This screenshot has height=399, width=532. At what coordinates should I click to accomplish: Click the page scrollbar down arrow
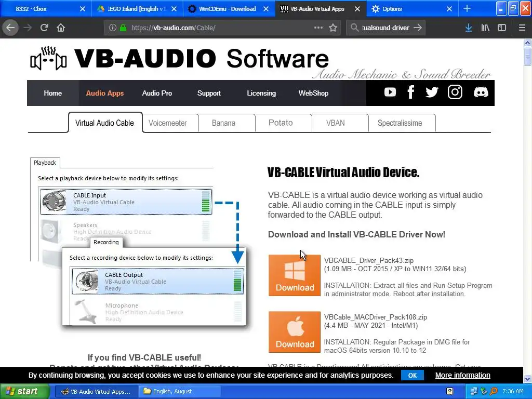tap(527, 379)
